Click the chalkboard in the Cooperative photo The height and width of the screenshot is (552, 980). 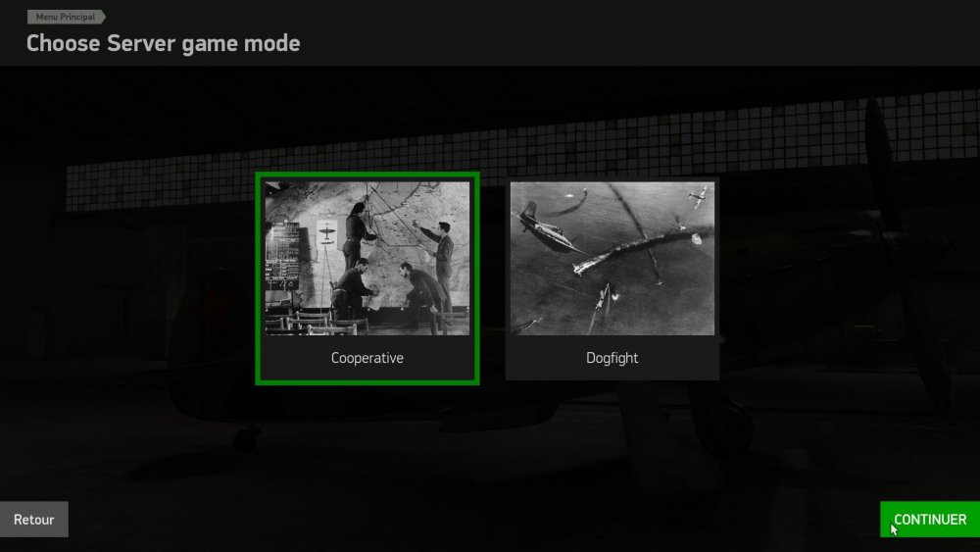point(282,256)
